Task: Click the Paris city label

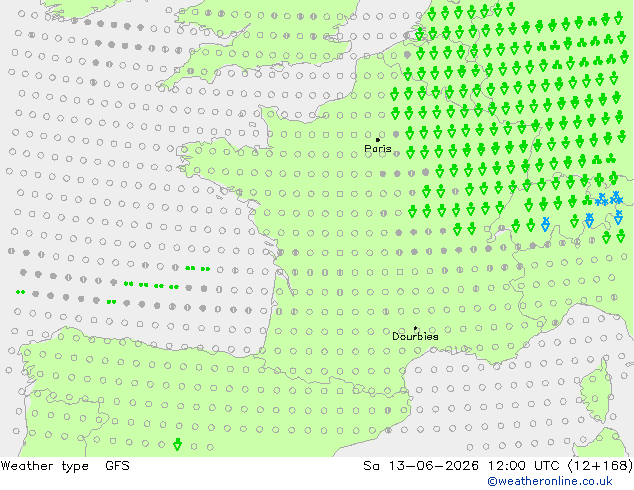Action: point(378,149)
